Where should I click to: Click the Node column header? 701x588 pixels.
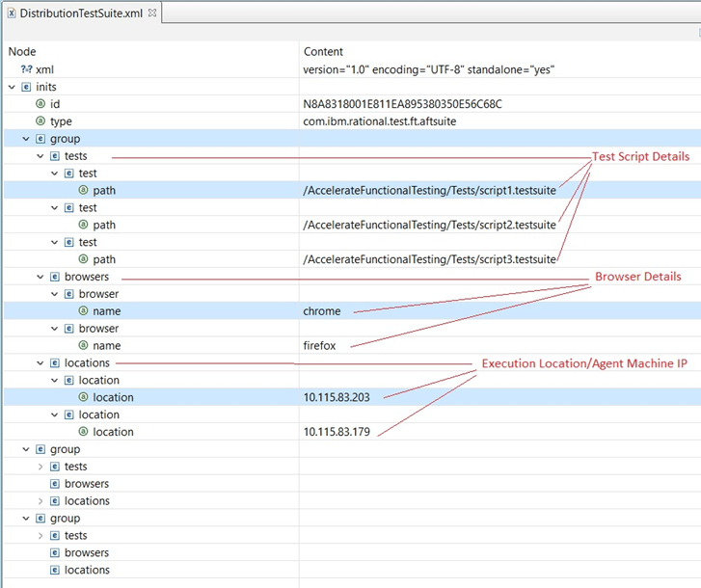[22, 51]
